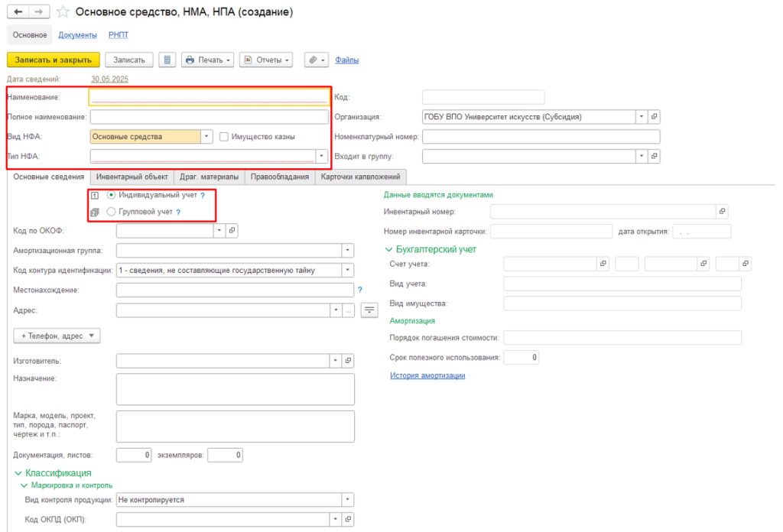This screenshot has width=783, height=532.
Task: Show help for Индивидуальный учет question mark
Action: coord(203,196)
